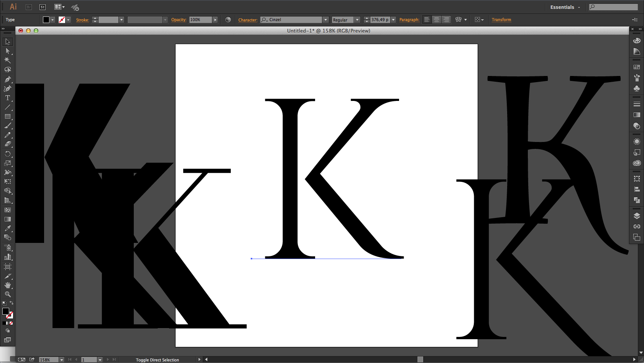Open the Transform panel link

click(501, 20)
